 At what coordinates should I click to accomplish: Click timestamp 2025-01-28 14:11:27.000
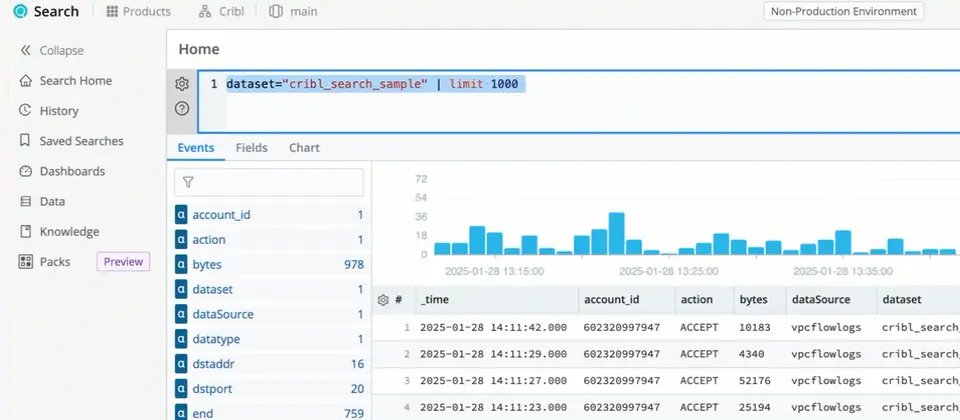493,381
